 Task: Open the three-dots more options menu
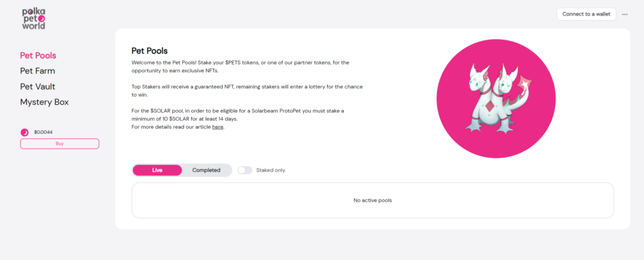[x=625, y=14]
